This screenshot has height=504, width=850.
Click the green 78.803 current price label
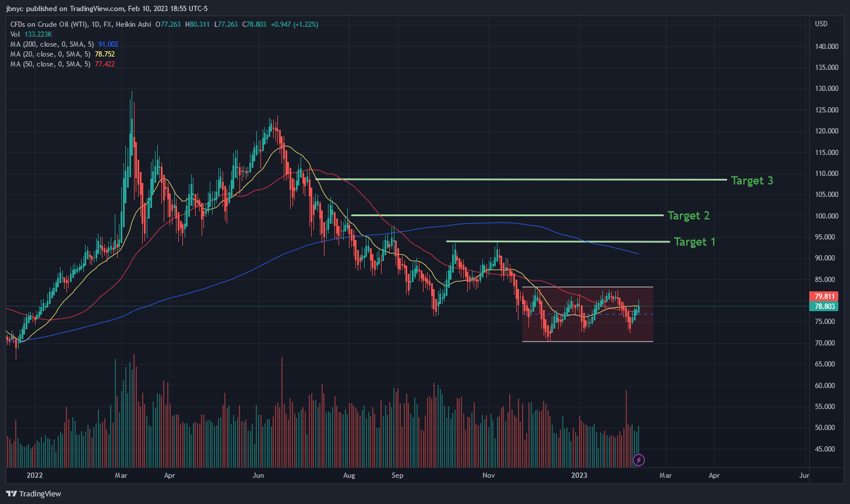824,306
